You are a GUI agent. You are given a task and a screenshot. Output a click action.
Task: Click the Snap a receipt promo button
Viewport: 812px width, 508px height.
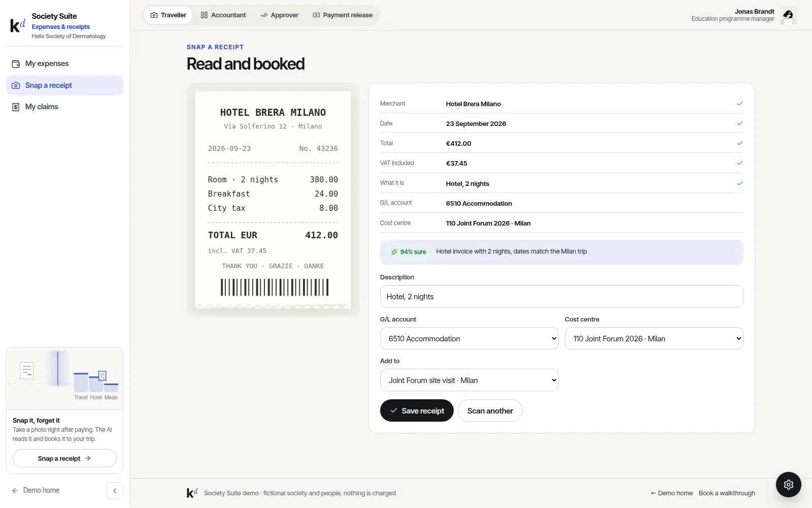coord(64,458)
